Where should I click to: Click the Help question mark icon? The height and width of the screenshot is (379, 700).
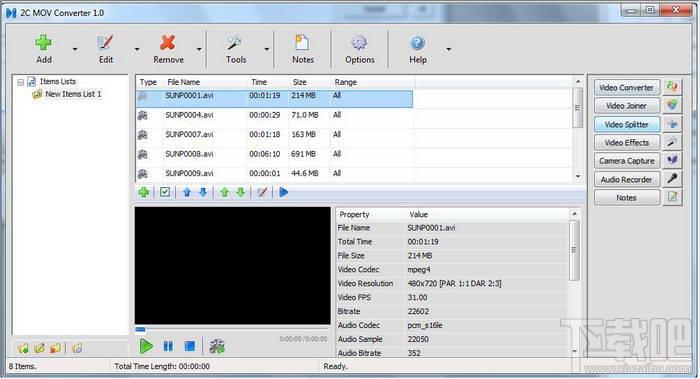coord(417,43)
